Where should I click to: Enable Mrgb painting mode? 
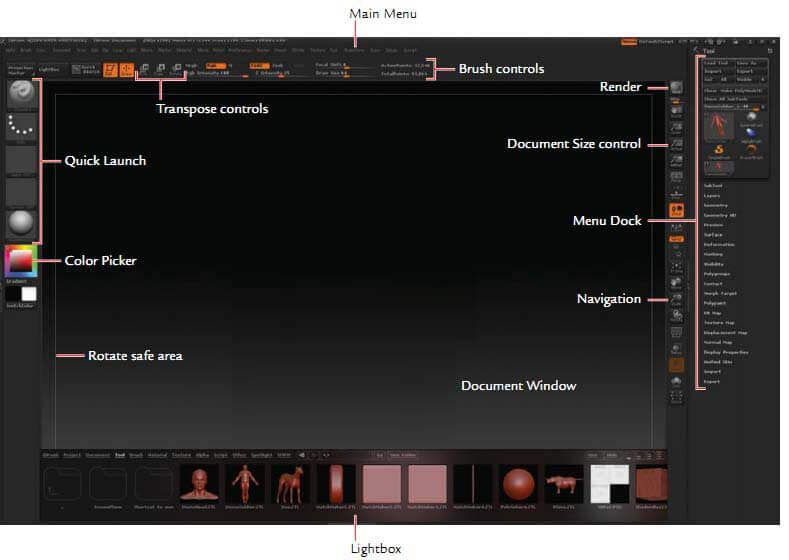point(191,65)
